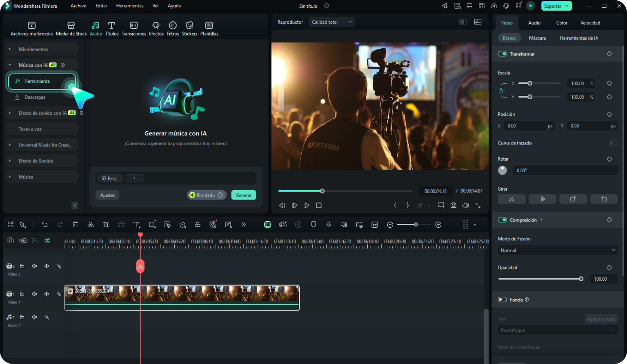Add a marker using the shield icon
Viewport: 627px width, 364px height.
[313, 224]
